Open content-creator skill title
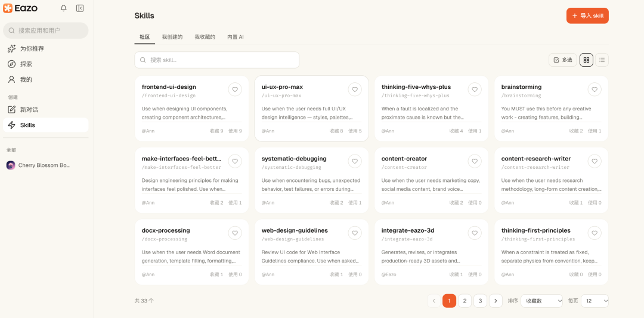The width and height of the screenshot is (644, 318). click(x=404, y=159)
